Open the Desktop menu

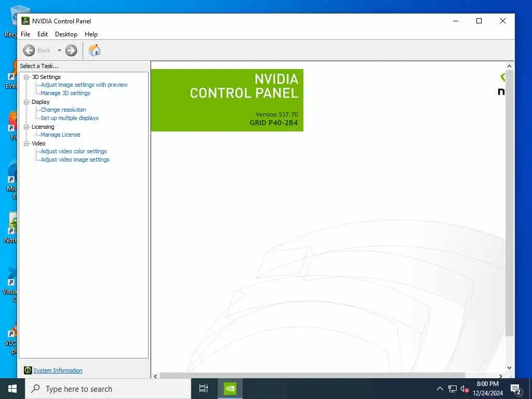[x=66, y=34]
